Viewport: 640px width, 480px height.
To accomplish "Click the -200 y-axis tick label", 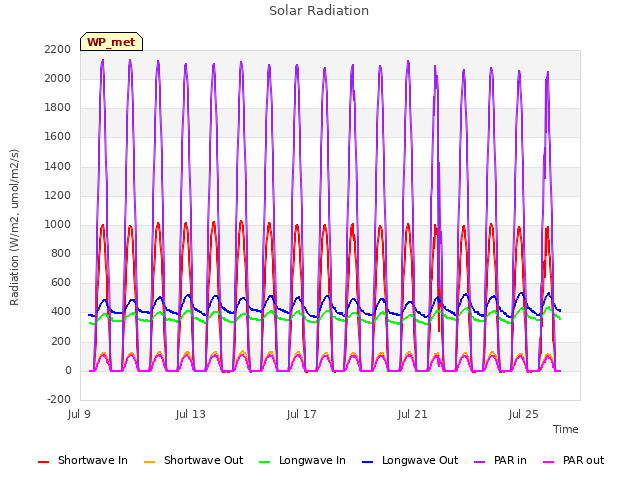I will [x=59, y=399].
